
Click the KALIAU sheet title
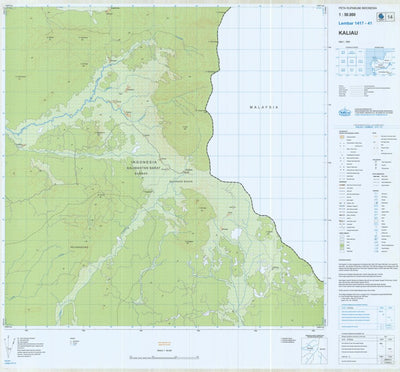[x=348, y=33]
